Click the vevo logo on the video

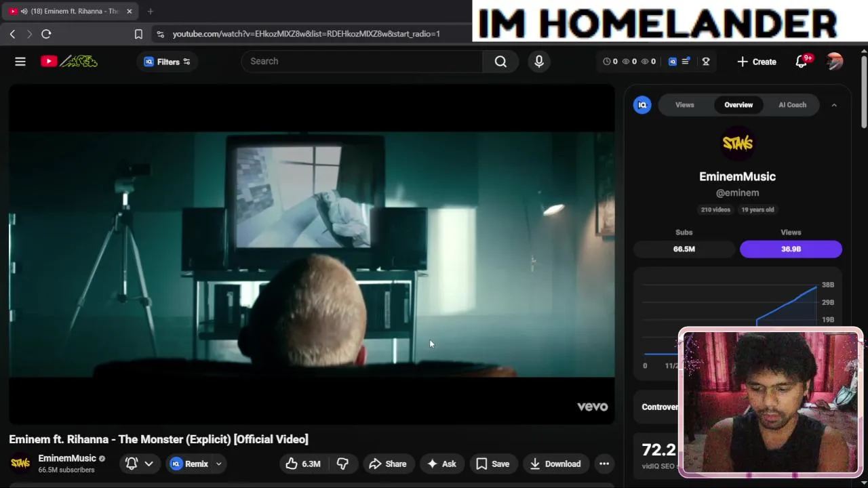pos(593,407)
